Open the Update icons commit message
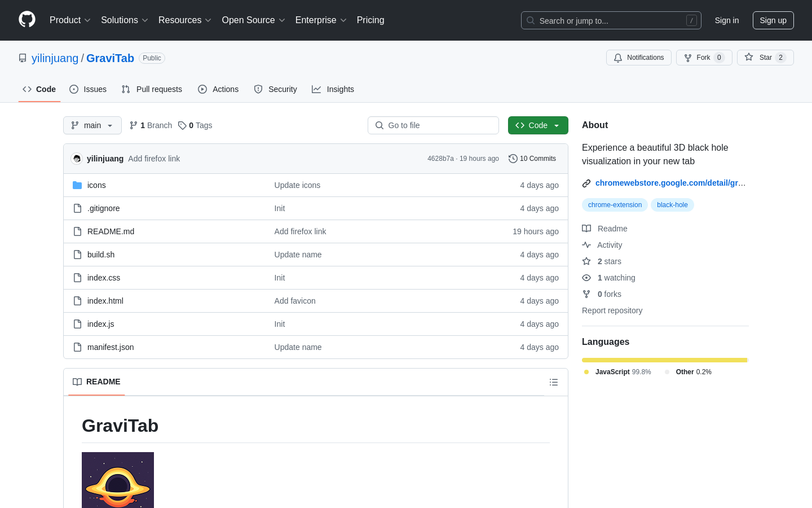 pyautogui.click(x=297, y=185)
